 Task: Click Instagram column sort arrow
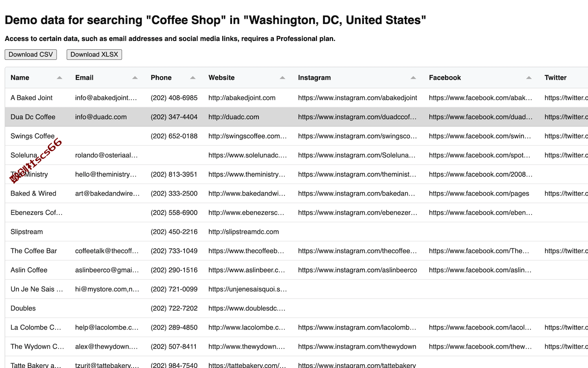click(x=413, y=78)
